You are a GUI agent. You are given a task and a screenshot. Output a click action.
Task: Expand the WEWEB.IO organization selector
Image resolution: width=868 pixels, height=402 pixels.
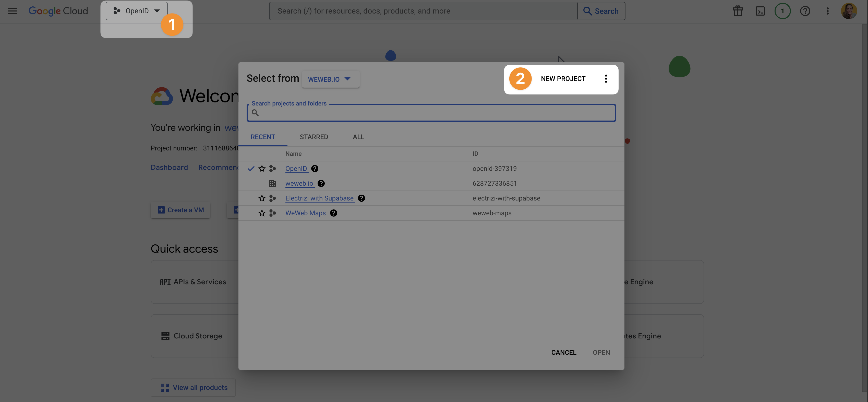tap(330, 79)
